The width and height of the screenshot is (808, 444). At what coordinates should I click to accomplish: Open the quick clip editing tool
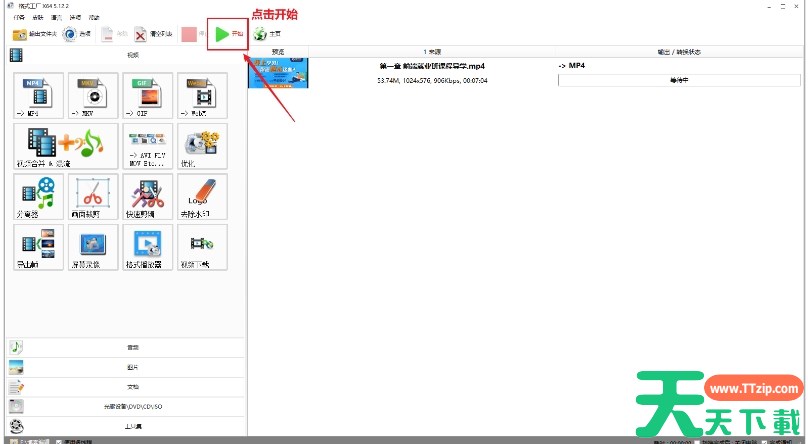click(148, 197)
